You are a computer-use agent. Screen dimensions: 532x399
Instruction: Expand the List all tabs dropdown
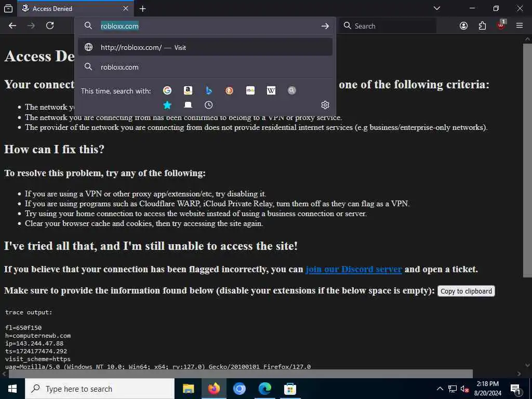pyautogui.click(x=437, y=8)
